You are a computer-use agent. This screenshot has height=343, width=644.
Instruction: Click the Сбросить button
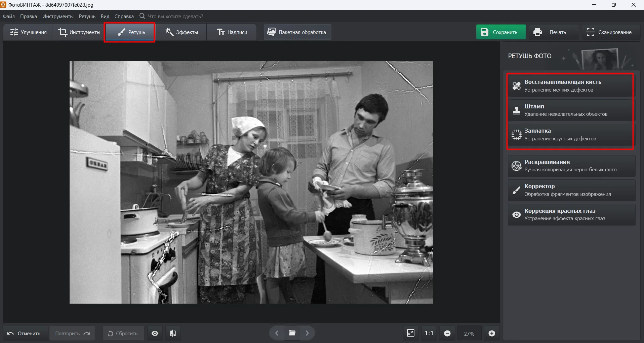point(123,333)
